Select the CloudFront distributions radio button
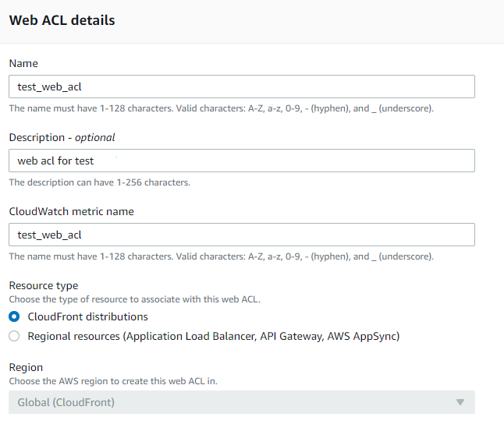Viewport: 504px width, 424px height. click(x=14, y=317)
